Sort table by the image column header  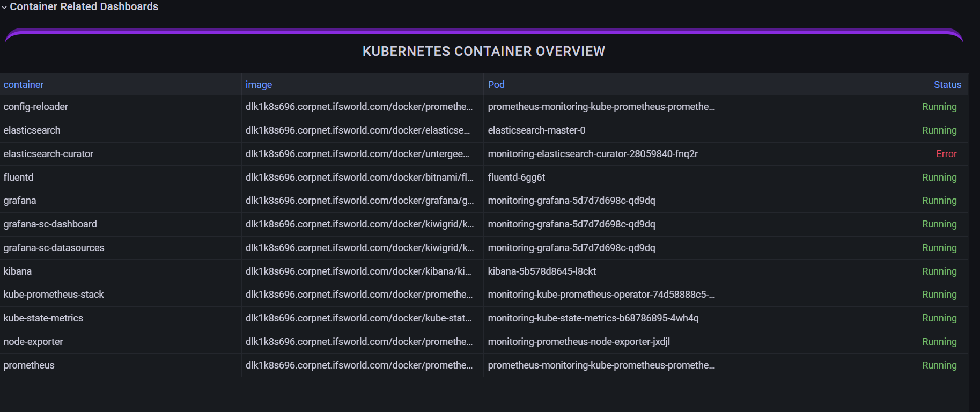tap(259, 85)
